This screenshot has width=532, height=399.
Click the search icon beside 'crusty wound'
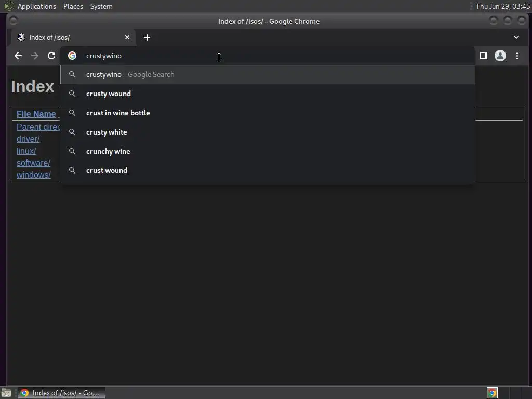pyautogui.click(x=72, y=94)
